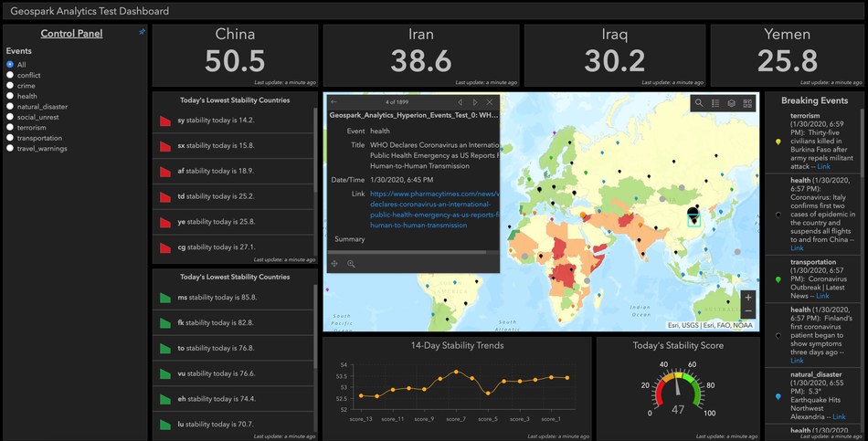The height and width of the screenshot is (441, 868).
Task: Open the basemap gallery grid icon
Action: click(747, 103)
